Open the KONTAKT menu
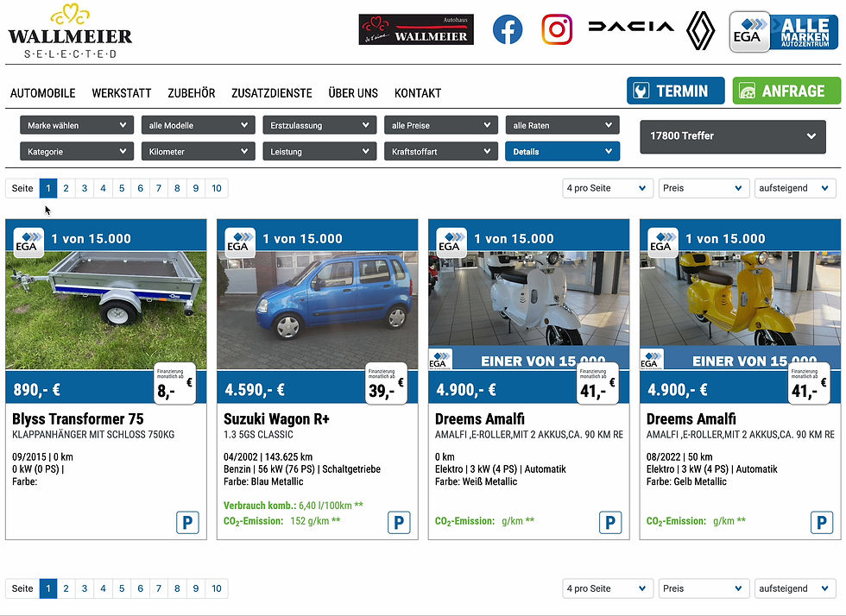This screenshot has height=616, width=846. [418, 93]
